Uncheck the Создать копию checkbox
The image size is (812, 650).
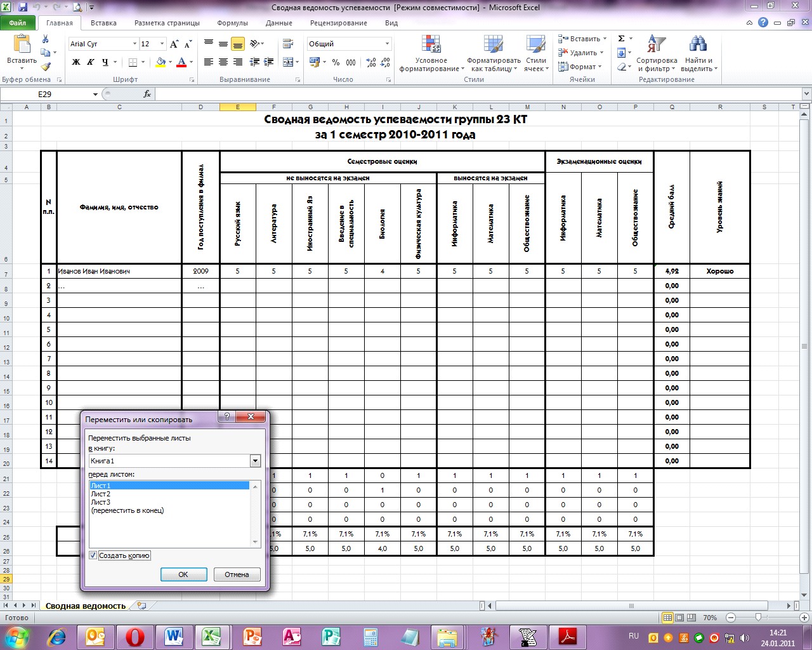(93, 555)
